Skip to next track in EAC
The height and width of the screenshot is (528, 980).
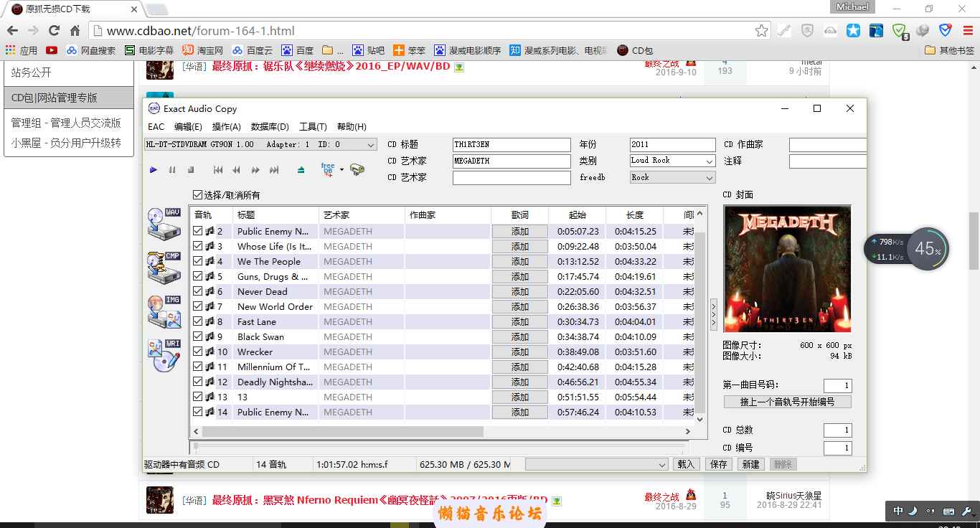(273, 170)
